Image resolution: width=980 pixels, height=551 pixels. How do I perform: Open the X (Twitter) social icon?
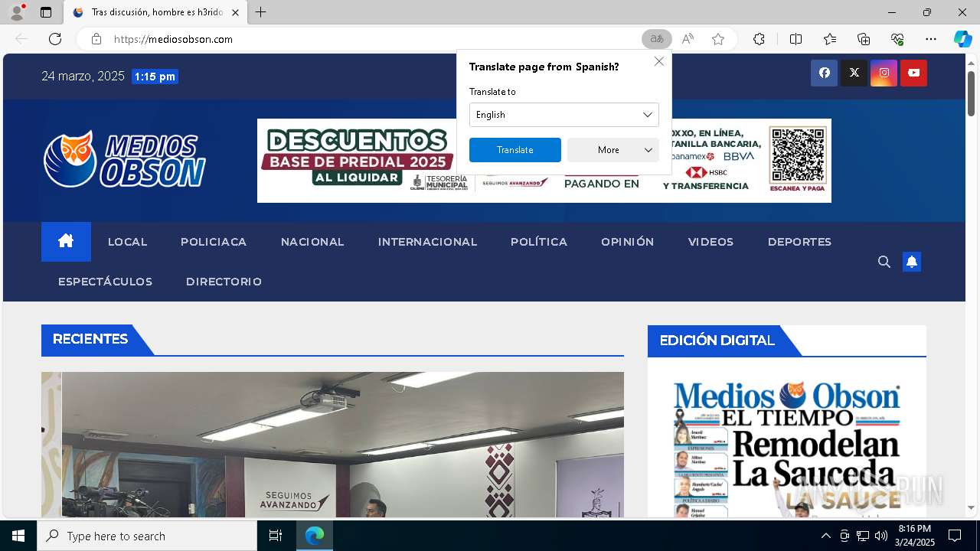click(x=854, y=73)
